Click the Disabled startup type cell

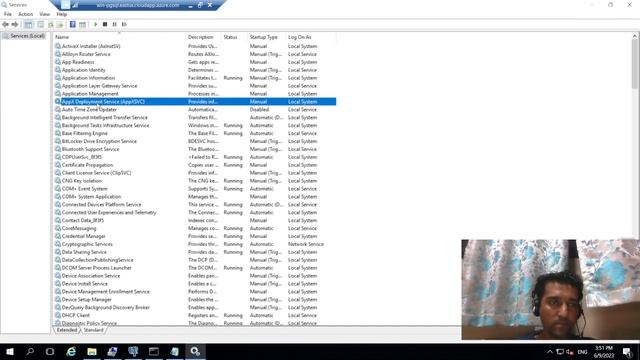coord(259,109)
